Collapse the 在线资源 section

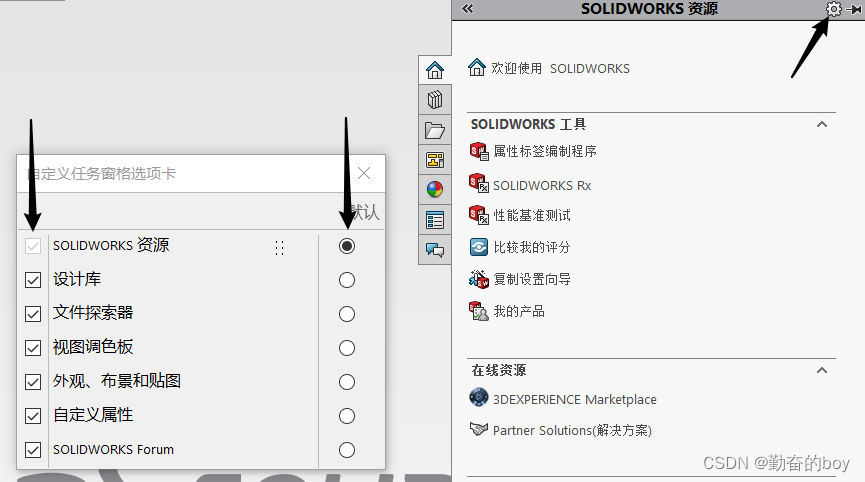click(x=821, y=370)
